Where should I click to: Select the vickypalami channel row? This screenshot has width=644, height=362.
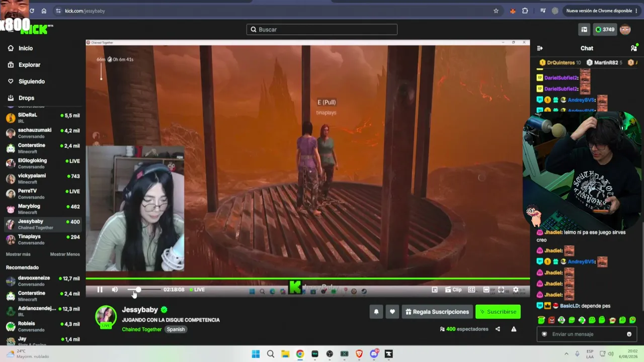point(43,178)
